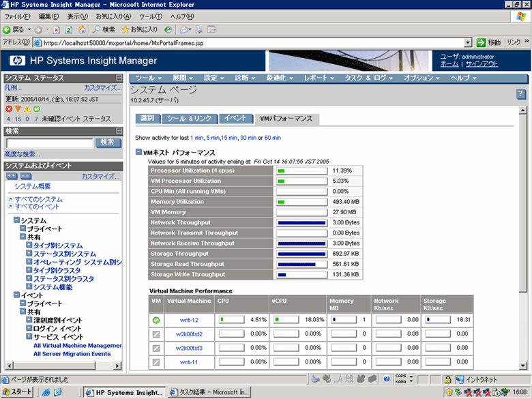
Task: Open IE Search (検索) toolbar button
Action: coord(104,30)
